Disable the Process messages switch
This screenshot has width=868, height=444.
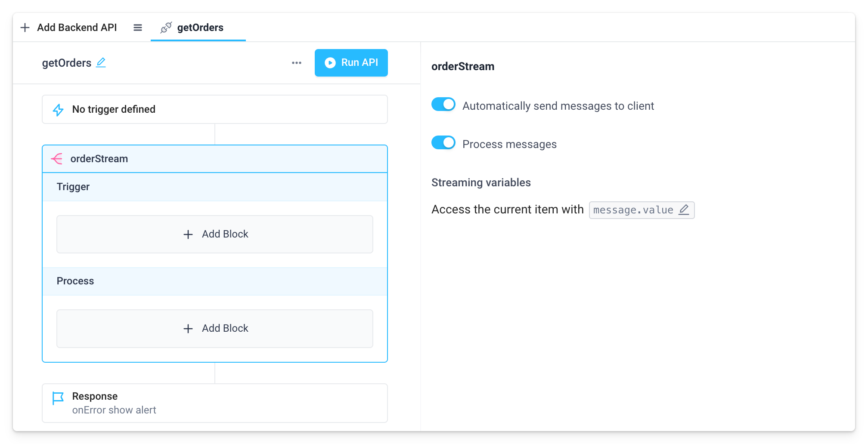tap(443, 143)
